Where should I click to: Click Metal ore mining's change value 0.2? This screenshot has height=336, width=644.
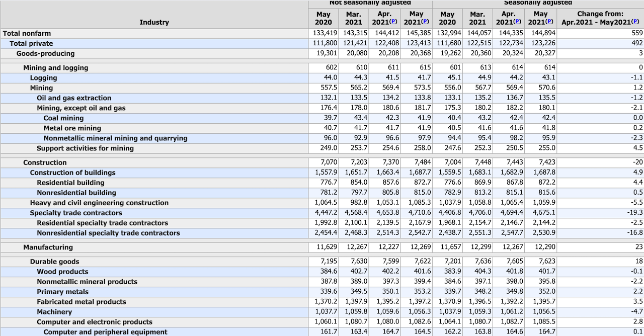point(638,128)
